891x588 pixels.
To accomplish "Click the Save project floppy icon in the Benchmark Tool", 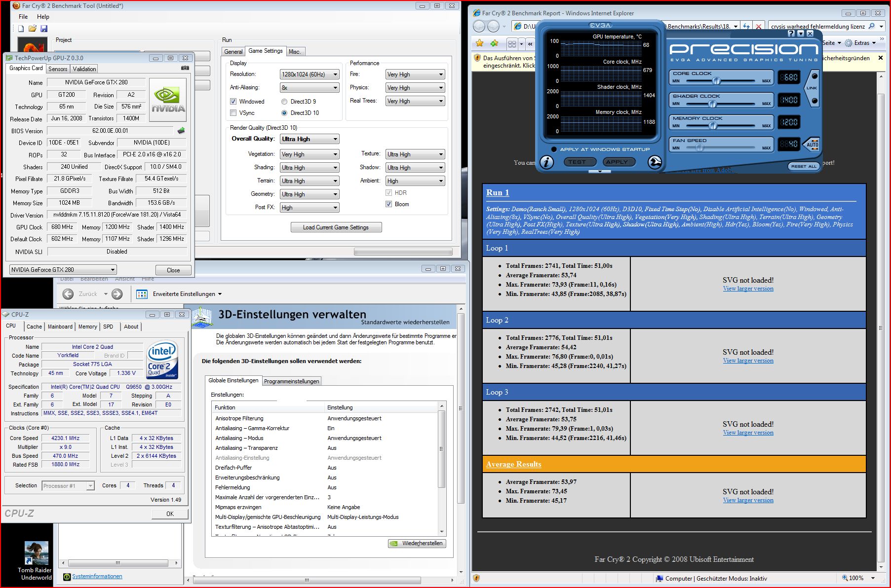I will tap(44, 29).
